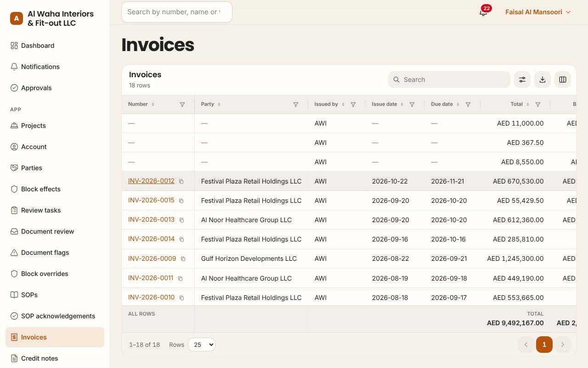Go to previous page arrow
Viewport: 588px width, 368px height.
coord(526,345)
